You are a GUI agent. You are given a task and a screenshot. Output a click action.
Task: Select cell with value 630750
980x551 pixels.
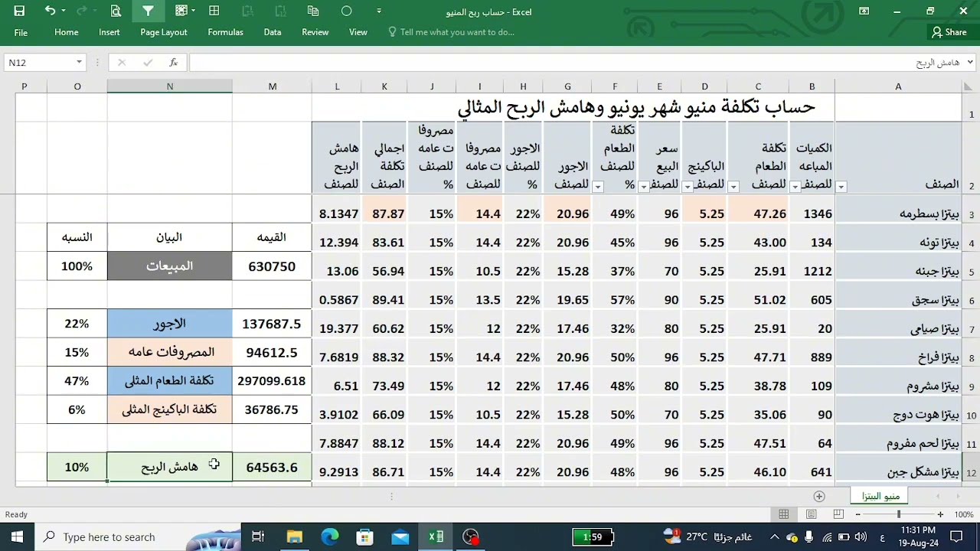click(272, 266)
